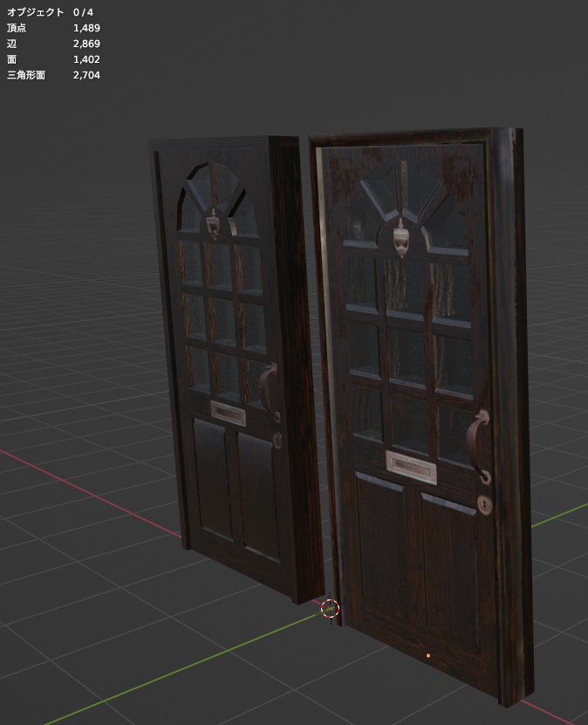Click the 面 1,402 face count
The width and height of the screenshot is (588, 725).
pos(53,59)
